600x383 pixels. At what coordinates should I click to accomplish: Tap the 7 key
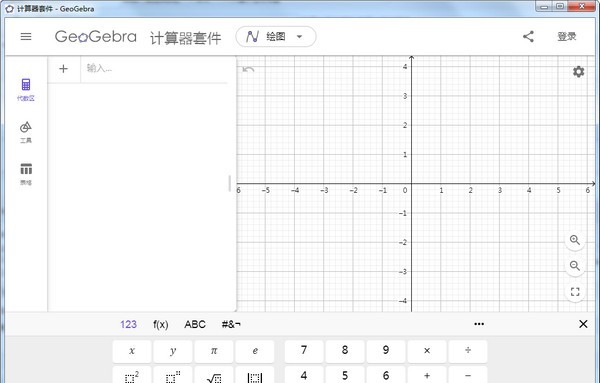[304, 351]
